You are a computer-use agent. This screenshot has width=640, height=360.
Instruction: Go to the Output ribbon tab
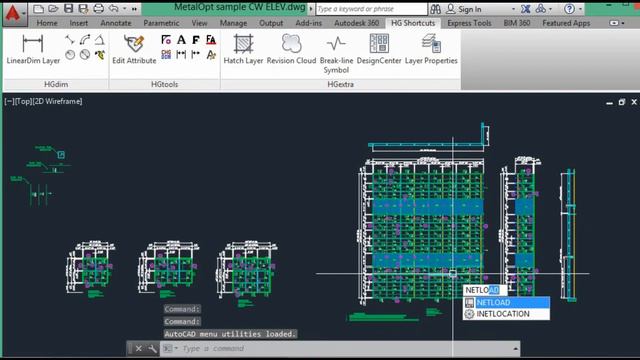[271, 23]
